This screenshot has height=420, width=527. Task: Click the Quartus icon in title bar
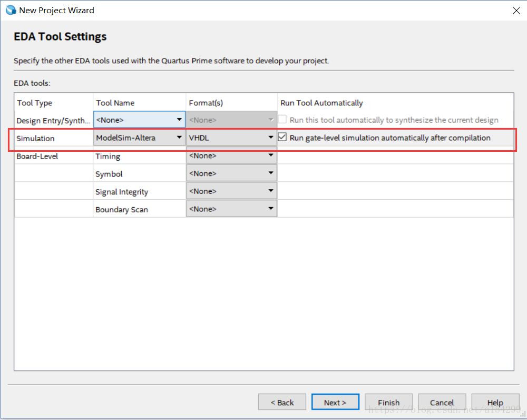[x=11, y=10]
